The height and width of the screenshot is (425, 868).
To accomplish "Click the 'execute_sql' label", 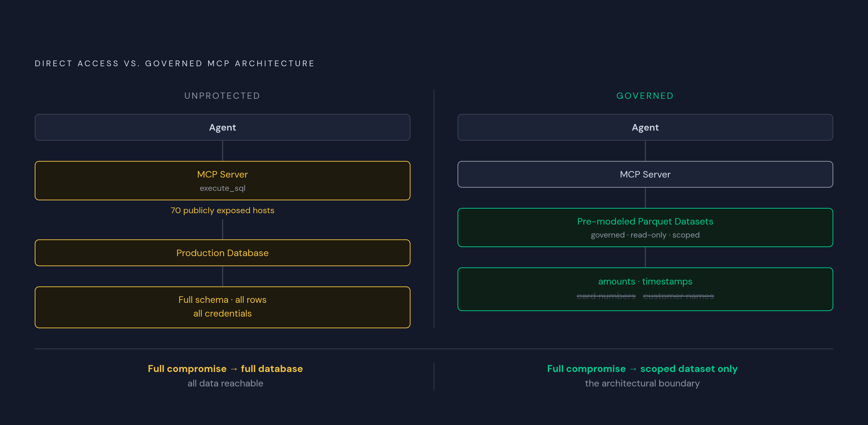I will [222, 188].
